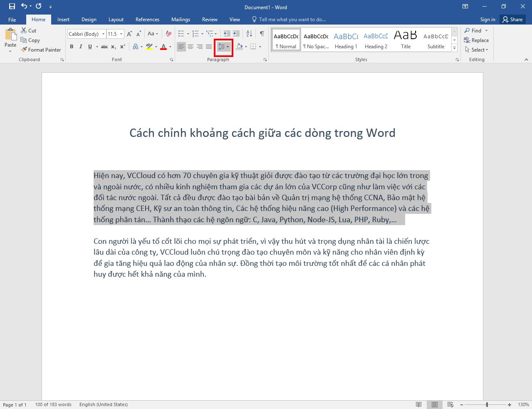Viewport: 532px width, 409px height.
Task: Open the font size 11.5 dropdown
Action: pos(121,34)
